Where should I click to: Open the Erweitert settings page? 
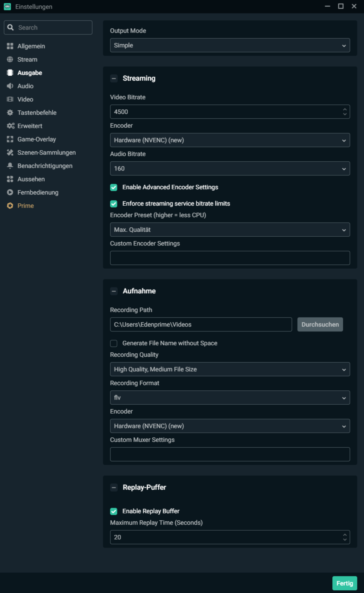pos(30,126)
